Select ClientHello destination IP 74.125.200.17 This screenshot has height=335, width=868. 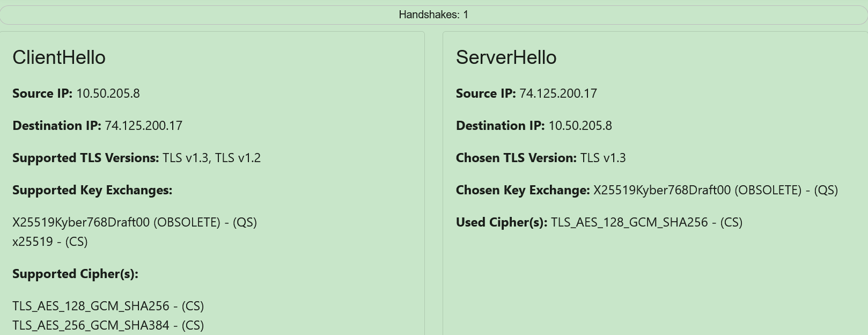(143, 126)
